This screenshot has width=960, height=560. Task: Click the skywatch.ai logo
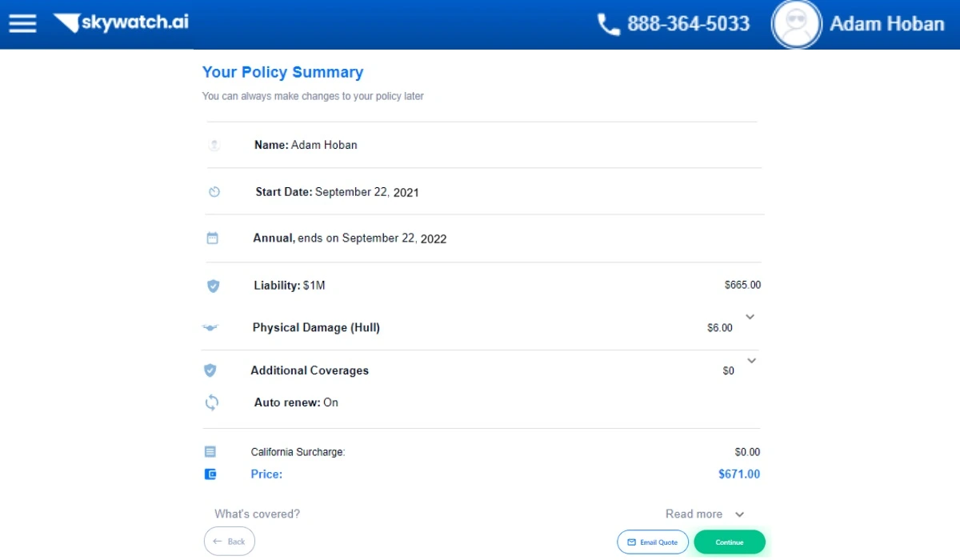click(122, 23)
